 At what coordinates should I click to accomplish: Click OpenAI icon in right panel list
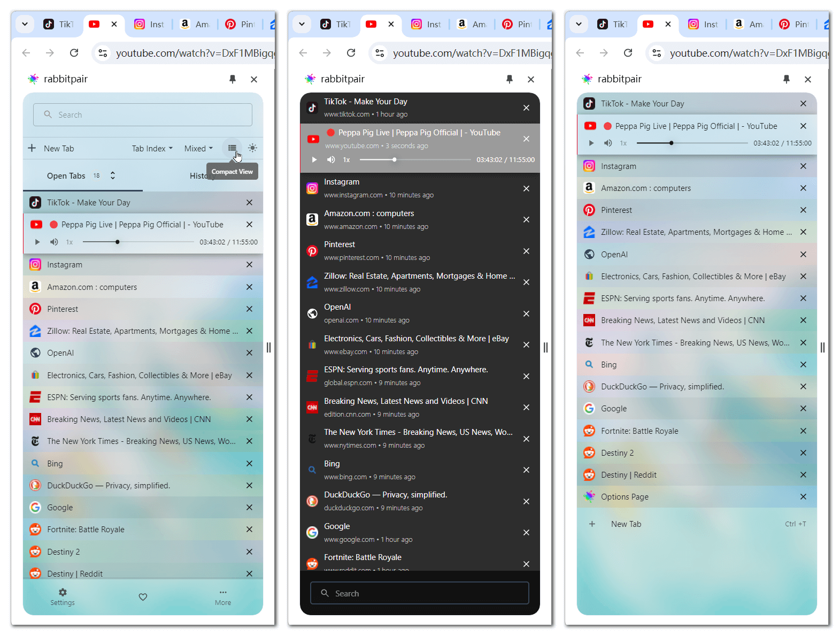pyautogui.click(x=589, y=254)
